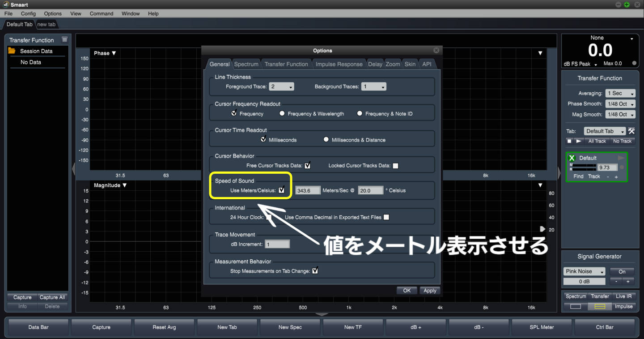The width and height of the screenshot is (644, 339).
Task: Enable Use Meters/Celsius checkbox
Action: coord(282,190)
